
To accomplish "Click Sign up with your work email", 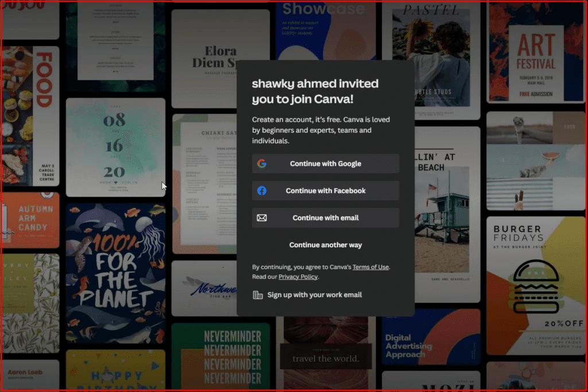I will click(314, 295).
